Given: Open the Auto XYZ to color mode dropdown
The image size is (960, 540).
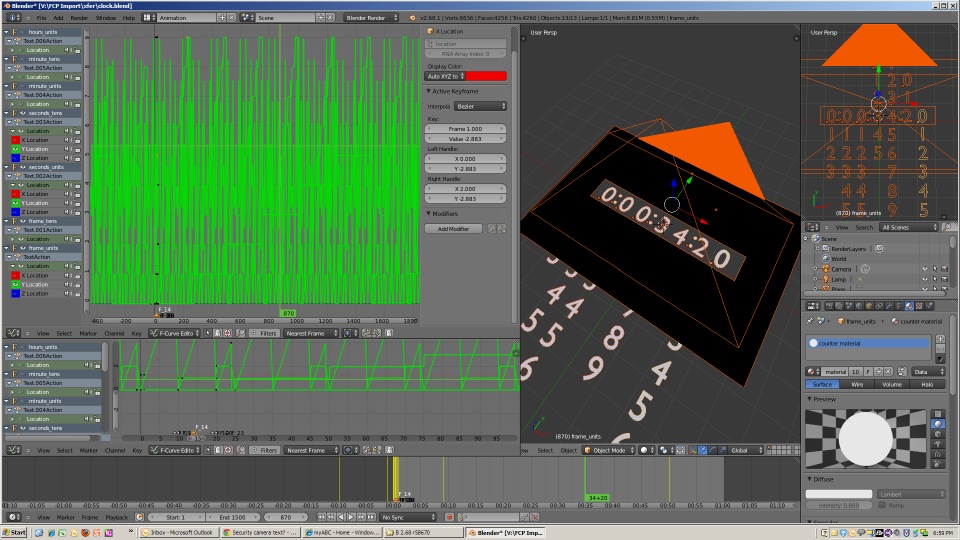Looking at the screenshot, I should pos(445,77).
